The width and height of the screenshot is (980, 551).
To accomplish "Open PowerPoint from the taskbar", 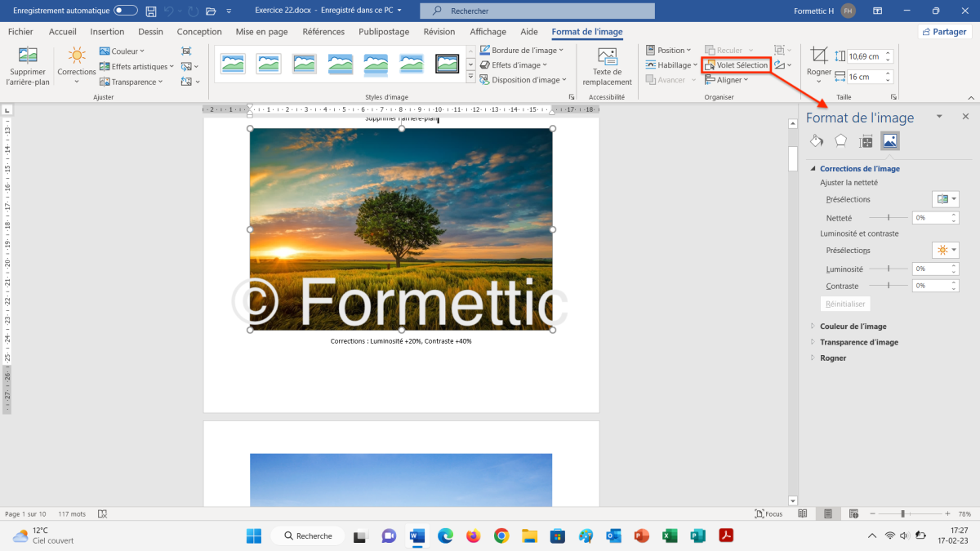I will pyautogui.click(x=641, y=535).
